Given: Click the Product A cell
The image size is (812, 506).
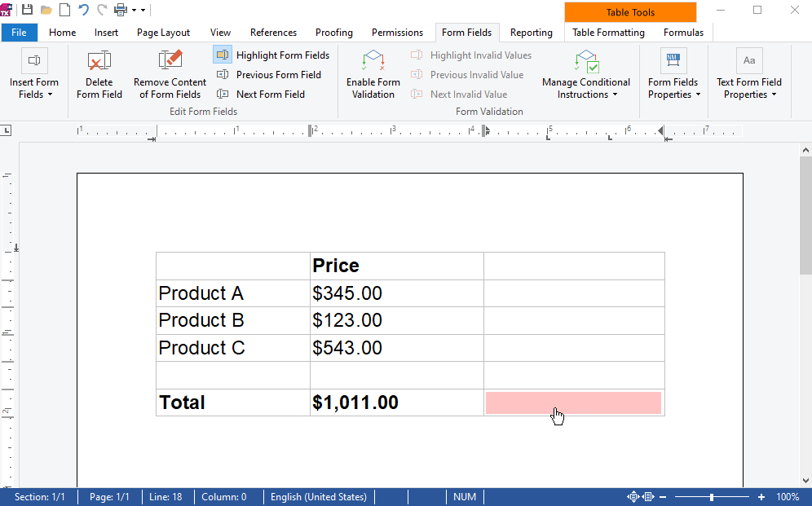Looking at the screenshot, I should click(x=233, y=293).
